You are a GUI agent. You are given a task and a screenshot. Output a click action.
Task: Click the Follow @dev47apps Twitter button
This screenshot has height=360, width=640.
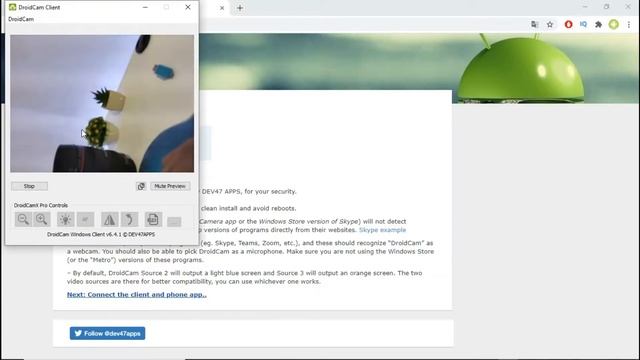pyautogui.click(x=107, y=333)
